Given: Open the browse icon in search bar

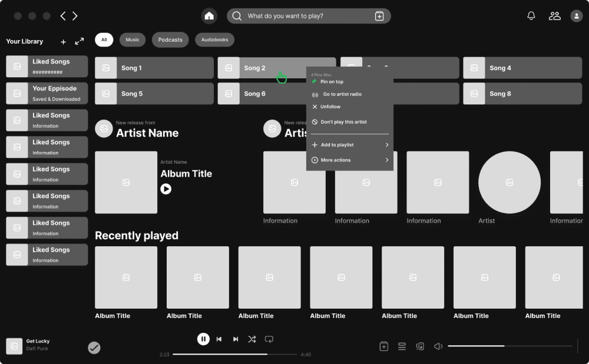Looking at the screenshot, I should tap(379, 16).
